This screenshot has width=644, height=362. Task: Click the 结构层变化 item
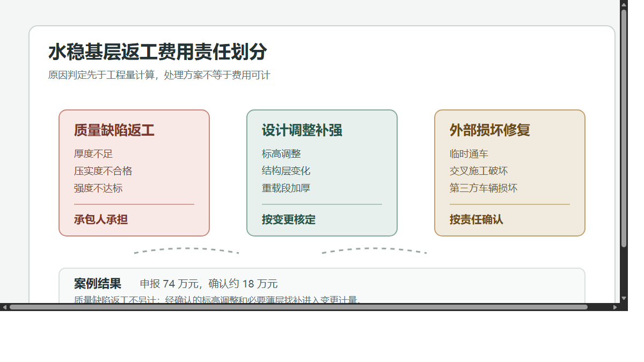[x=286, y=171]
